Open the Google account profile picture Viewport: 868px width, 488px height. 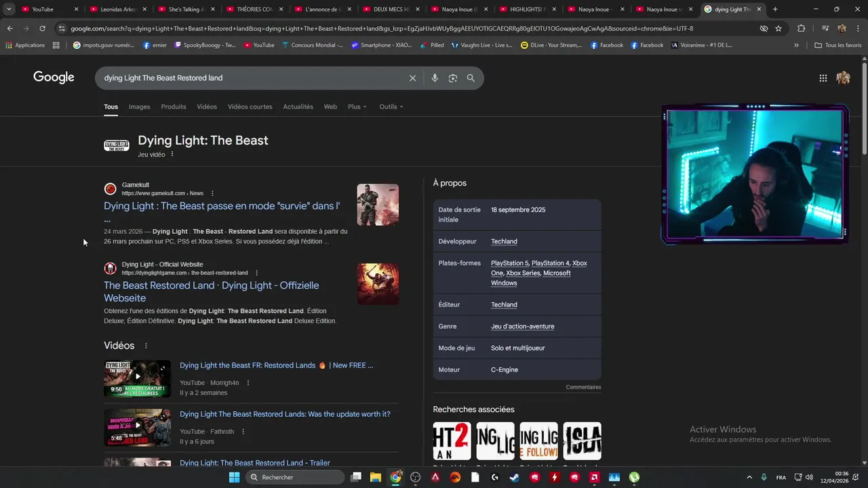[x=843, y=78]
